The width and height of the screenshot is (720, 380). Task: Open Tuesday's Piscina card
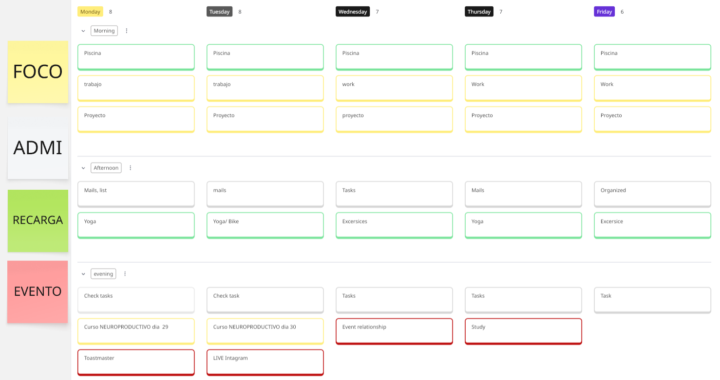coord(265,57)
